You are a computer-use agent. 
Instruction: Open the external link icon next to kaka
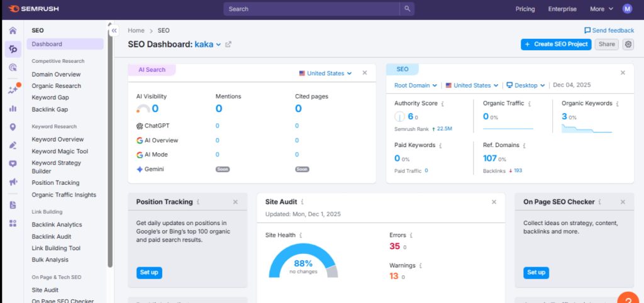228,45
